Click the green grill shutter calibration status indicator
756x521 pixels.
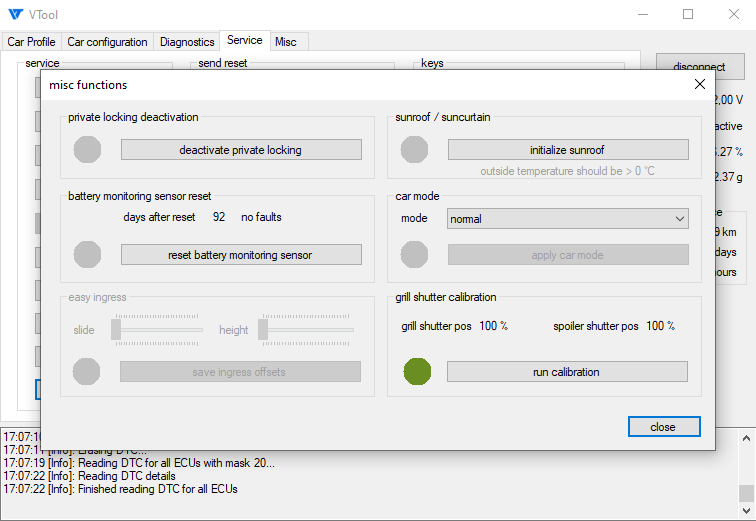(417, 372)
